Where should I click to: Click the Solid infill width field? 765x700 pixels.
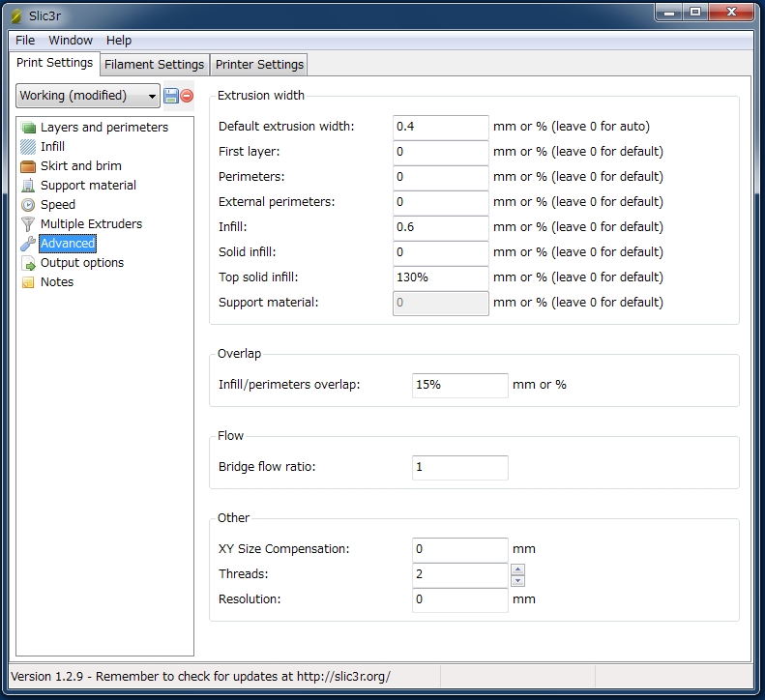tap(441, 252)
